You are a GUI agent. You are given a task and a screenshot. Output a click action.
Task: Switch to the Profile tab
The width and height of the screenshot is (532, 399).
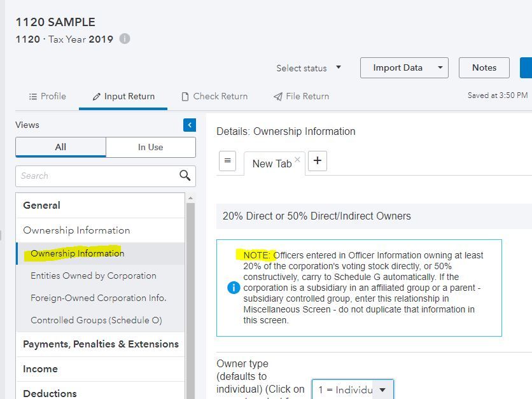[48, 96]
